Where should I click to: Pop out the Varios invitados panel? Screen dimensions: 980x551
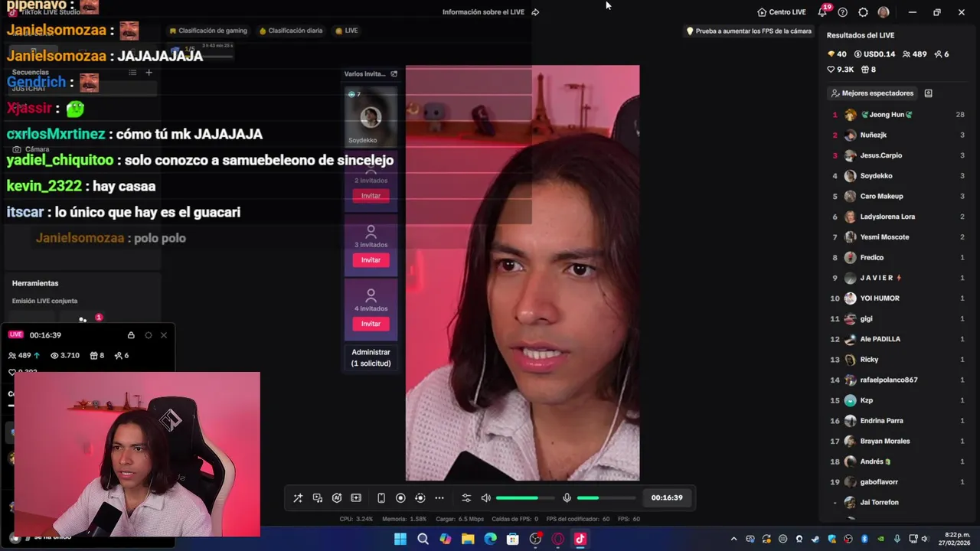pyautogui.click(x=394, y=74)
